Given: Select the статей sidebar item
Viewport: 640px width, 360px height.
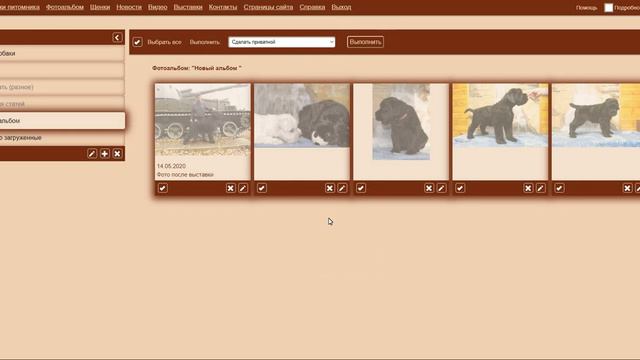Looking at the screenshot, I should pyautogui.click(x=62, y=104).
